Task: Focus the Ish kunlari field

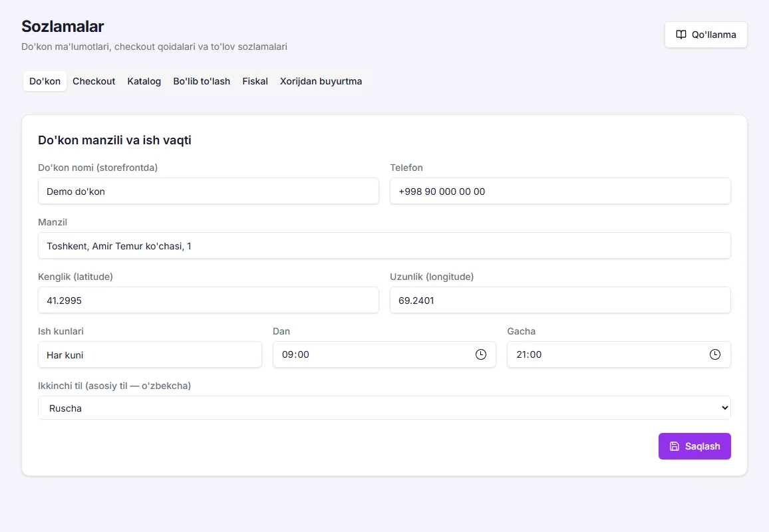Action: 150,354
